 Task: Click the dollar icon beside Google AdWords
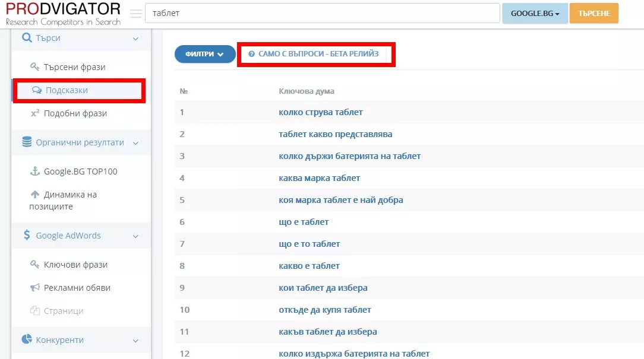point(27,235)
